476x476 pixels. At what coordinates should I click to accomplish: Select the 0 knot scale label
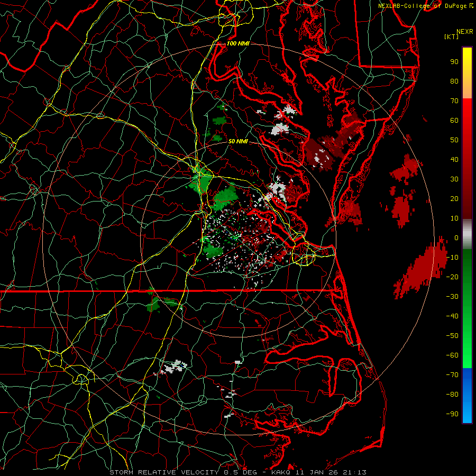tap(456, 238)
